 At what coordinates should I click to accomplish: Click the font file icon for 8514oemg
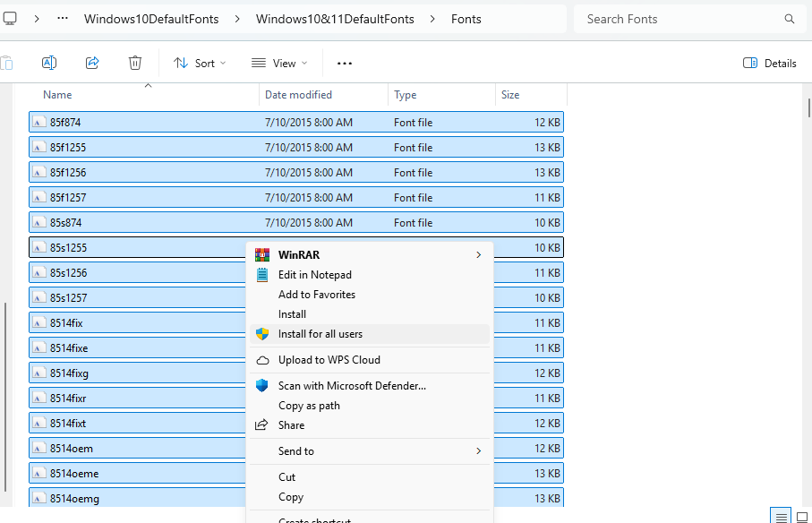(x=38, y=498)
